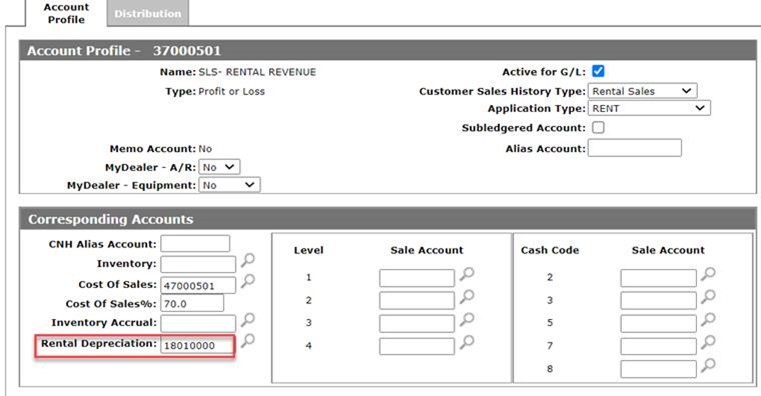Search Sale Account for Cash Code 3

(708, 297)
